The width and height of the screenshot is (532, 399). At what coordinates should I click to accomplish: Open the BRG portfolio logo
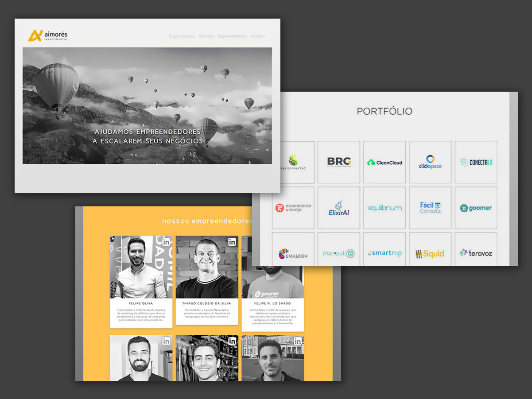pyautogui.click(x=339, y=162)
